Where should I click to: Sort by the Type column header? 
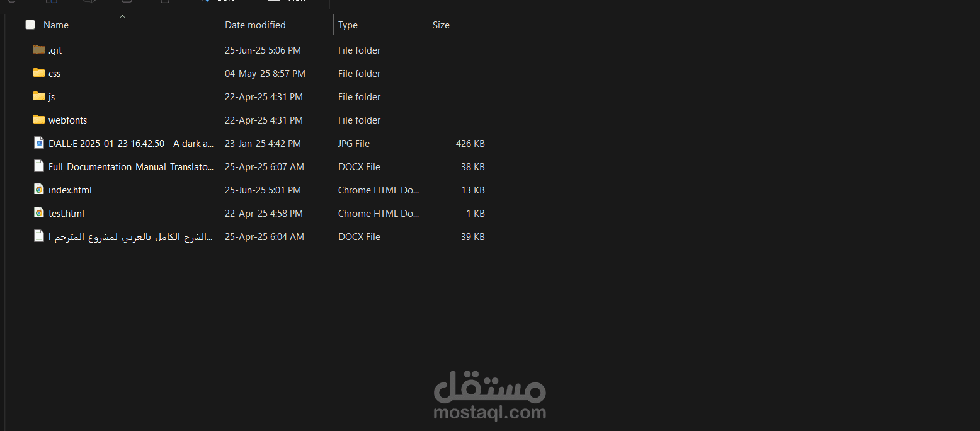(x=348, y=25)
